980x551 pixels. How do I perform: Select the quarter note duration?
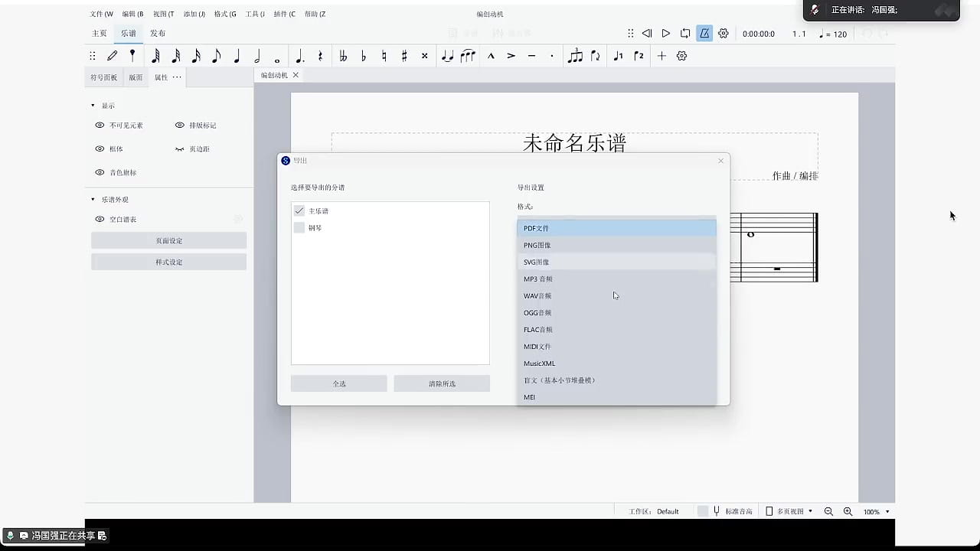pos(237,56)
